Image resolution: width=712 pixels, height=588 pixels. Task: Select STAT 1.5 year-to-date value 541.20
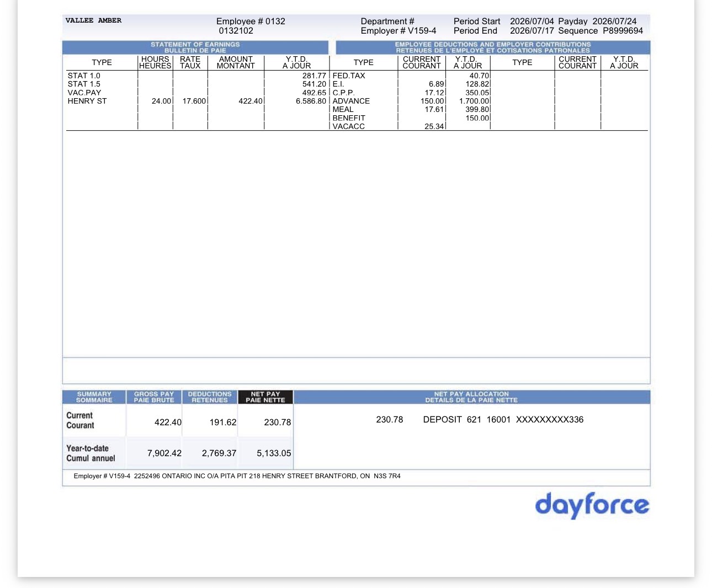[x=314, y=84]
